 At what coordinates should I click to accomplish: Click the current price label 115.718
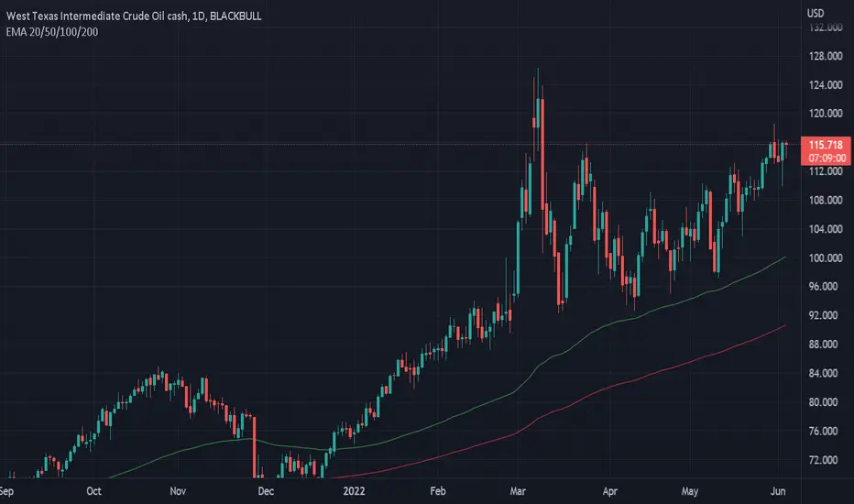click(826, 145)
